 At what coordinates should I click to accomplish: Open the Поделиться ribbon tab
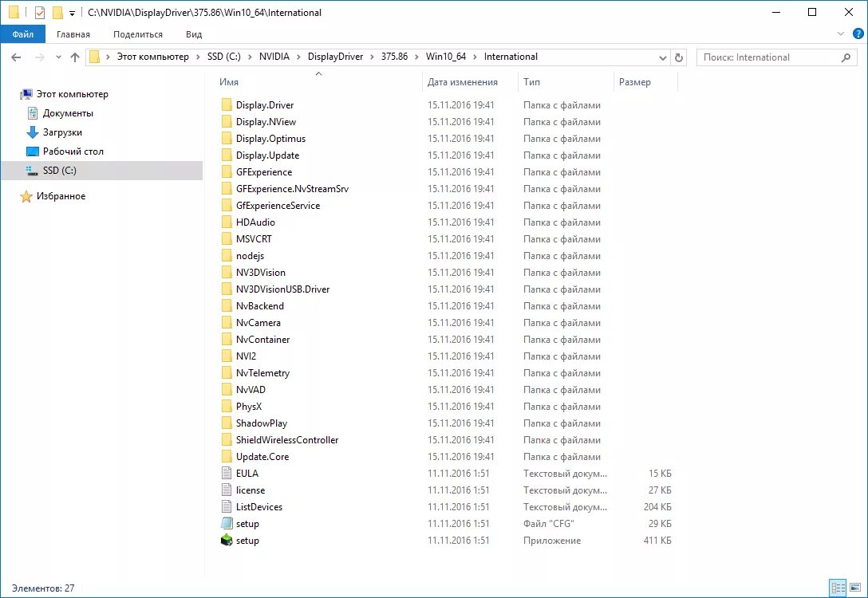pos(138,34)
